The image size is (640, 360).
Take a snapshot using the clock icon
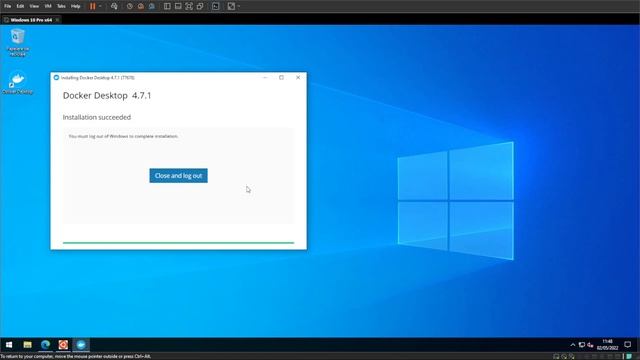pyautogui.click(x=129, y=6)
